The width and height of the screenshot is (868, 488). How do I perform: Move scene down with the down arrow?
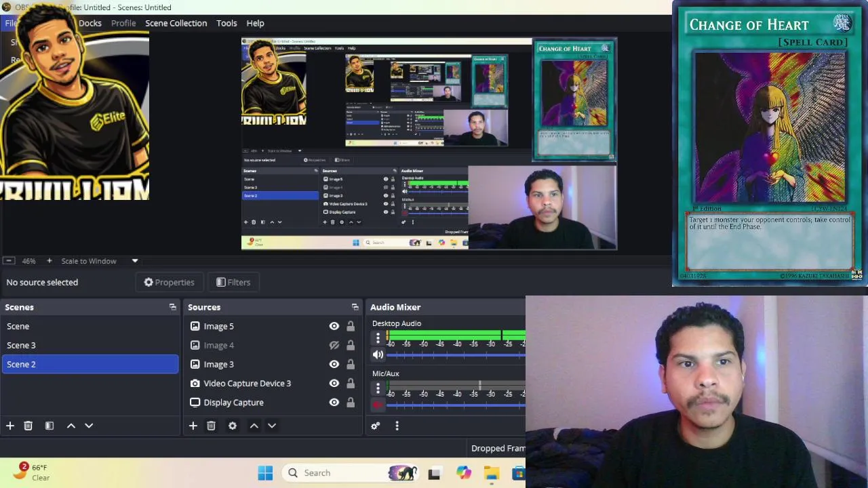point(89,426)
